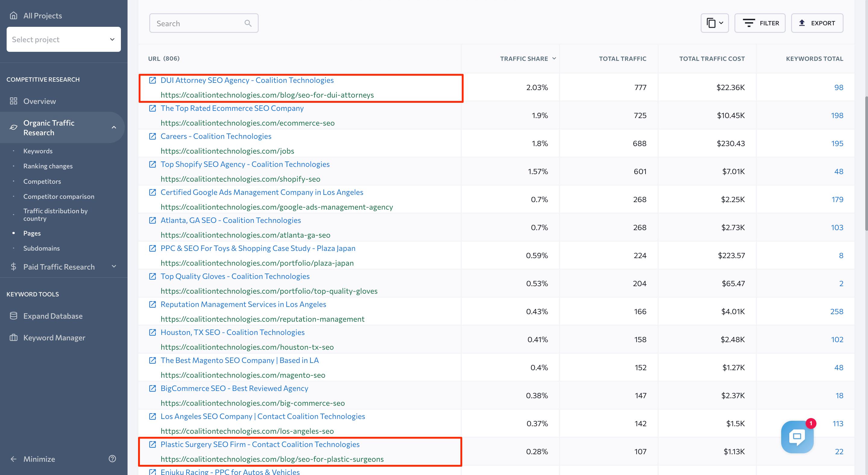The image size is (868, 475).
Task: Click keywords total 98 for DUI Attorney row
Action: point(839,87)
